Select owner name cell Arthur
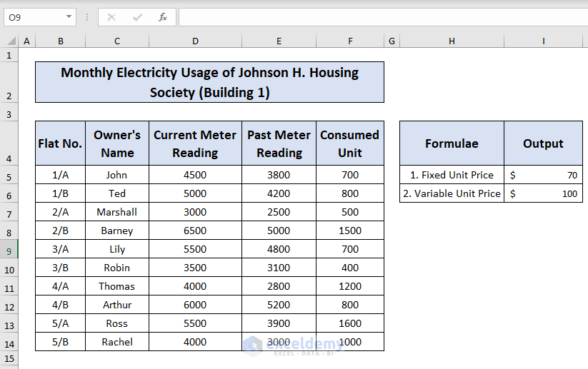Screen dimensions: 588x369 (117, 305)
